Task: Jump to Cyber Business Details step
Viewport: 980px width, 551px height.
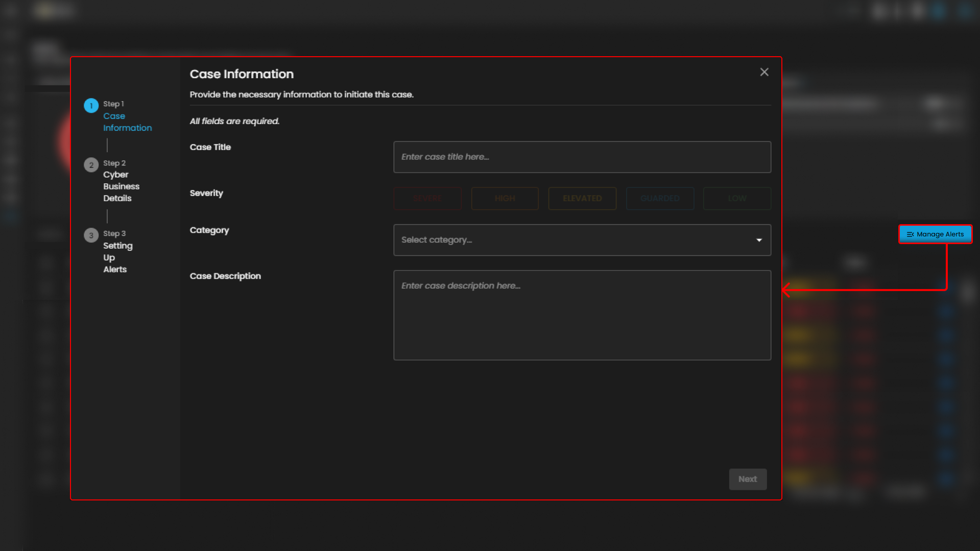Action: pyautogui.click(x=121, y=186)
